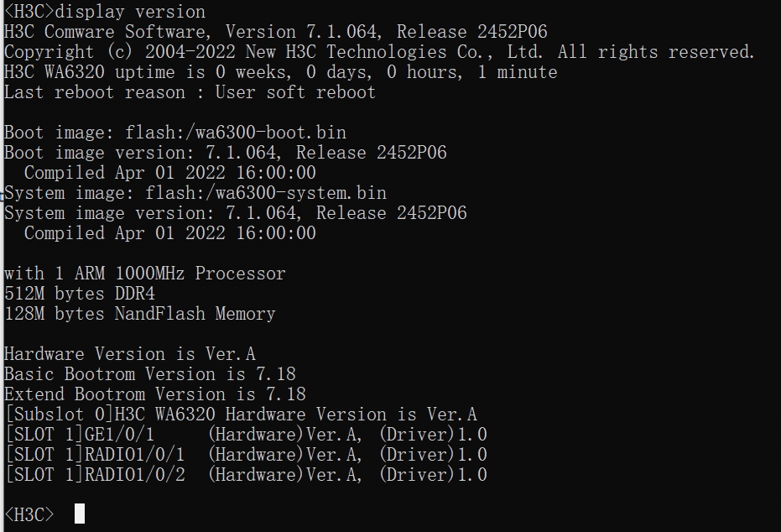
Task: Click the '[Subslot 0]H3C WA6320' line
Action: coord(240,415)
